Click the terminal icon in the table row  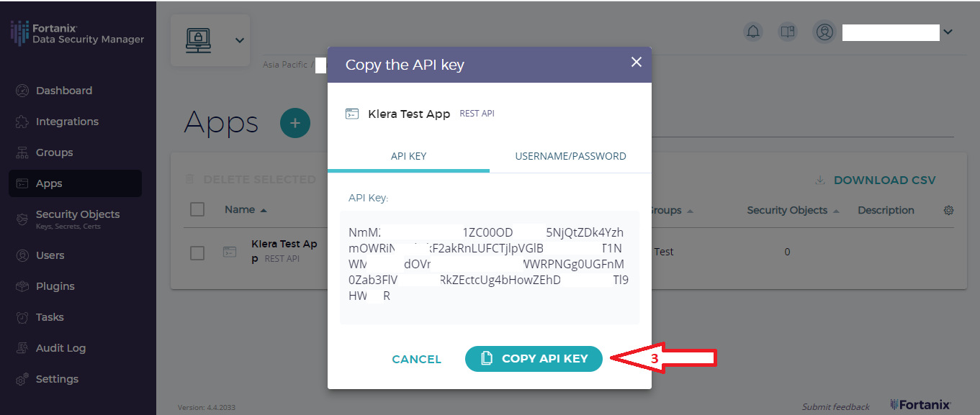click(x=229, y=252)
